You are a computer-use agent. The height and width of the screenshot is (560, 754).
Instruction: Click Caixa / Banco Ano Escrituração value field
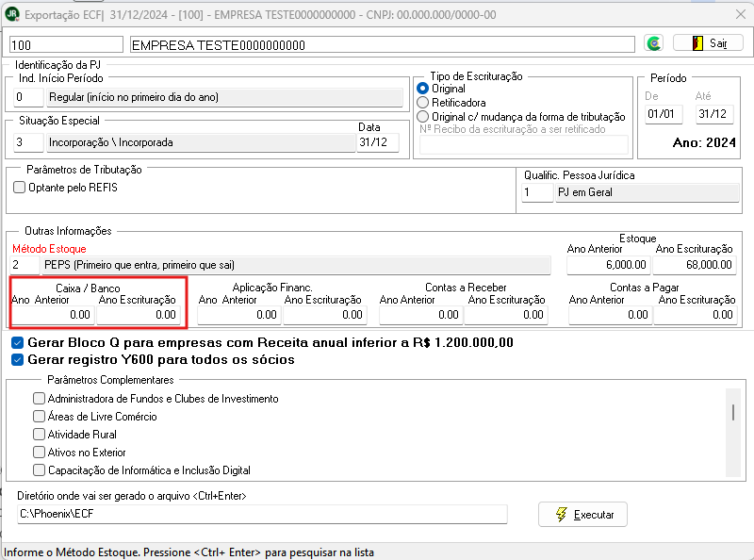pyautogui.click(x=139, y=315)
